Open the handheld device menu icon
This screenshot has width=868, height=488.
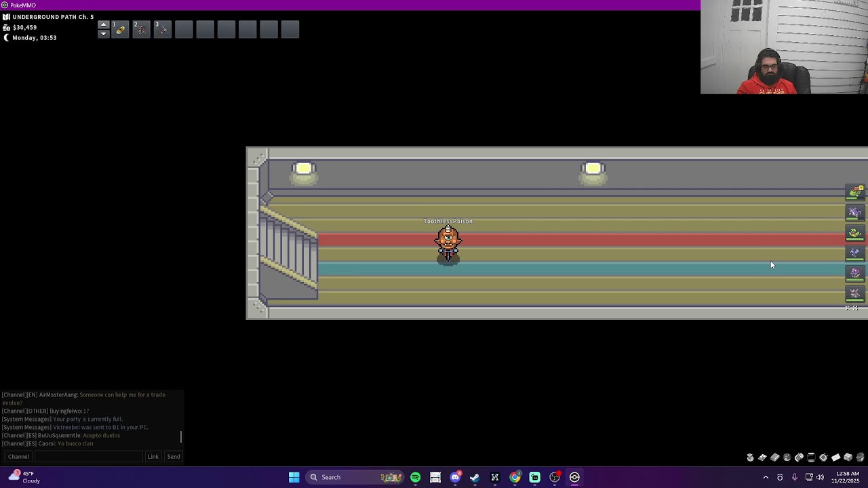(x=799, y=457)
